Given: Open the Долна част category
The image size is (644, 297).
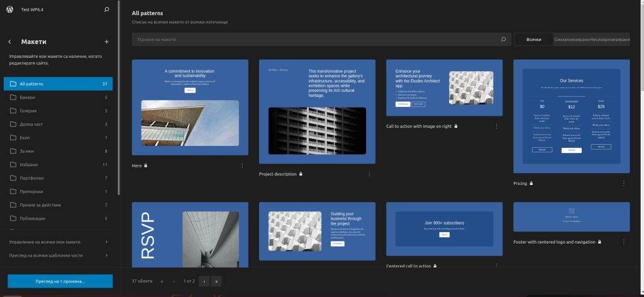Looking at the screenshot, I should (58, 124).
